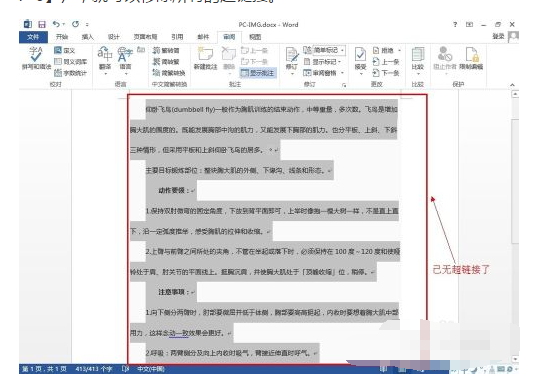Screen dimensions: 554x386
Task: Open the Show Markup (显示标记) dropdown
Action: (322, 62)
